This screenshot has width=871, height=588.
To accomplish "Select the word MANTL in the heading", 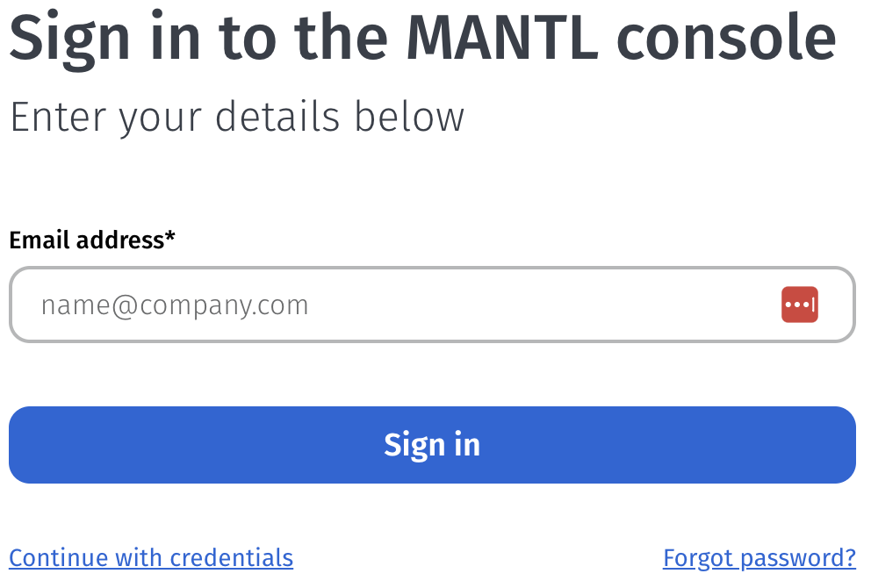I will tap(501, 37).
